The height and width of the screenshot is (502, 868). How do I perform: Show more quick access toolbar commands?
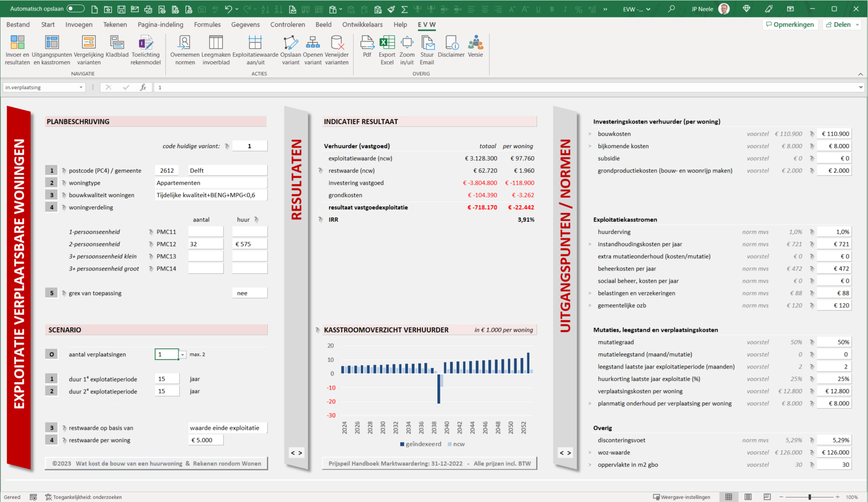[x=605, y=9]
